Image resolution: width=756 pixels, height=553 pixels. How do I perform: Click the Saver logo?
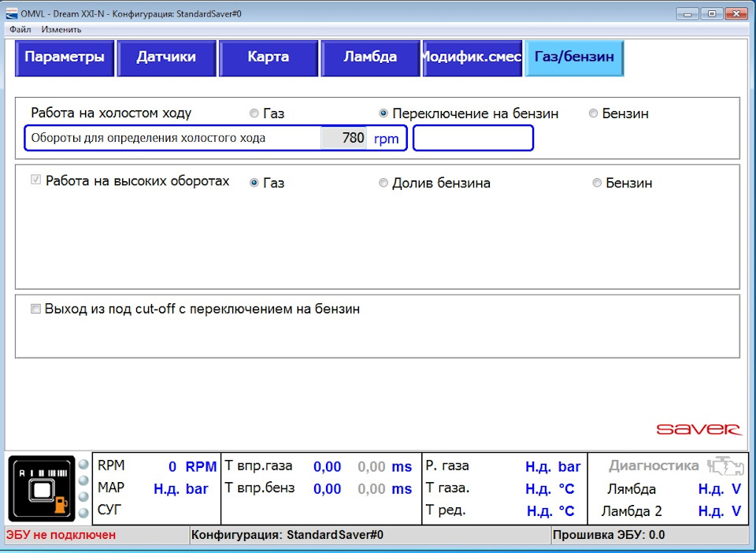(699, 429)
